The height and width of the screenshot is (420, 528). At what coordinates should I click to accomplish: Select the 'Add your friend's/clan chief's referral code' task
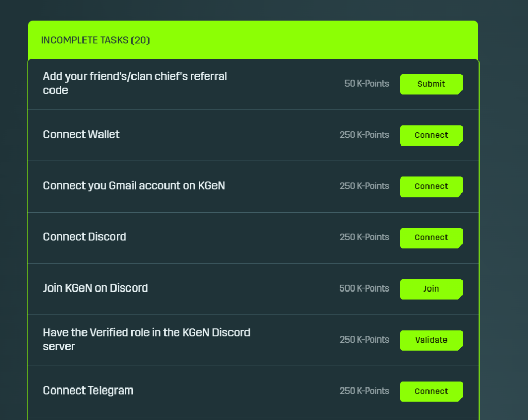pos(135,83)
